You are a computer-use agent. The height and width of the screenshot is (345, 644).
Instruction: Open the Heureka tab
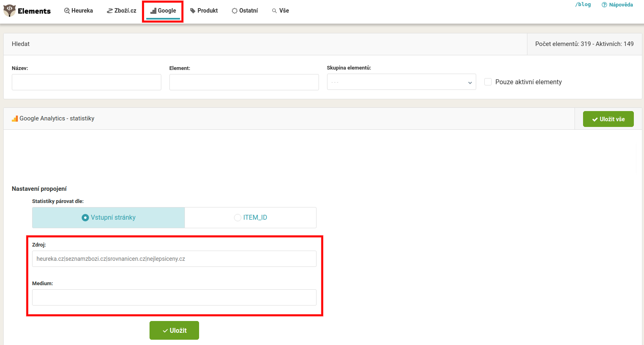point(78,11)
